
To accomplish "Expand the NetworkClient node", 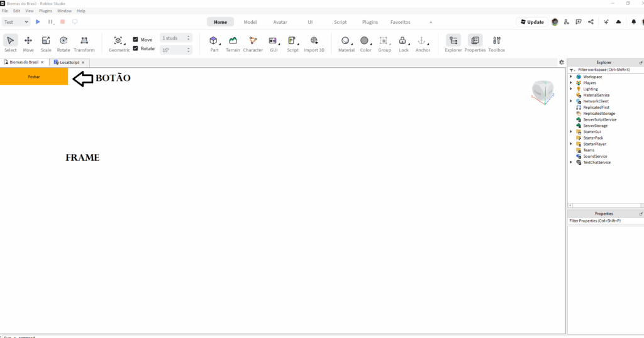I will click(x=571, y=101).
